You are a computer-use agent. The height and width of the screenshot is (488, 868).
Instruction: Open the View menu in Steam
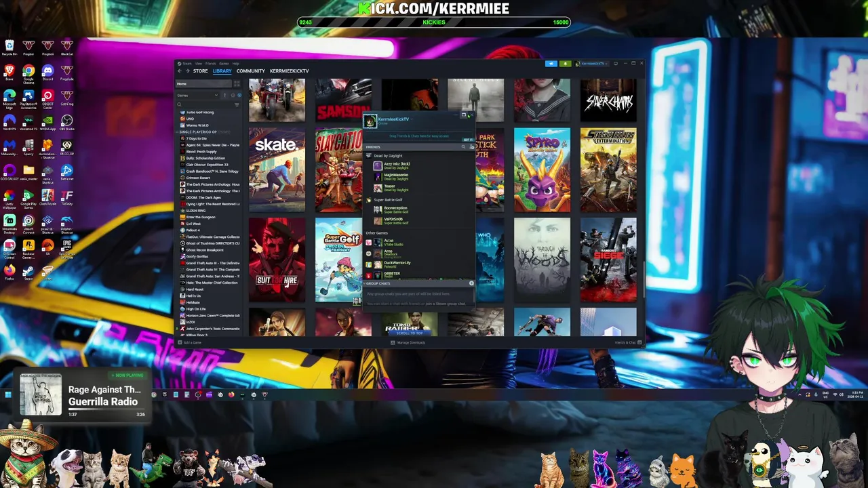[x=199, y=64]
